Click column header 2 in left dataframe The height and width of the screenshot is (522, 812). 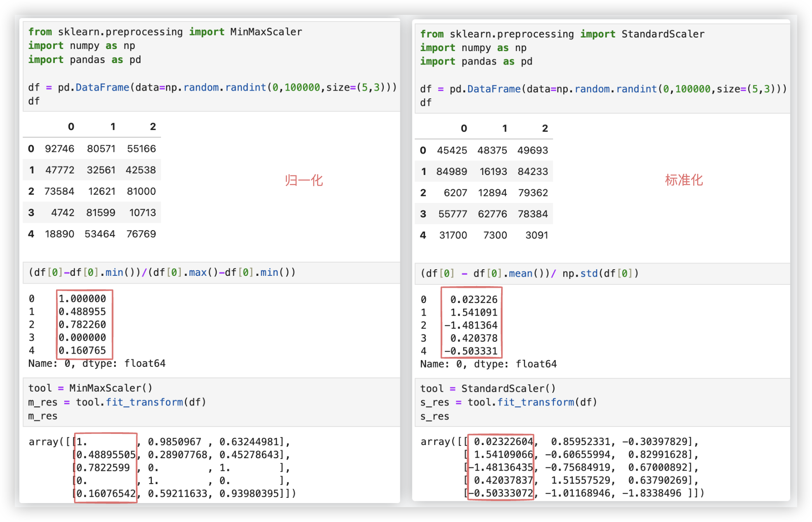[153, 127]
